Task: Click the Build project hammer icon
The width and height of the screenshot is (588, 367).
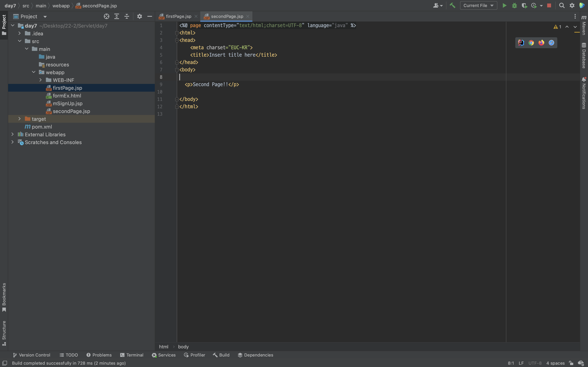Action: [x=452, y=6]
